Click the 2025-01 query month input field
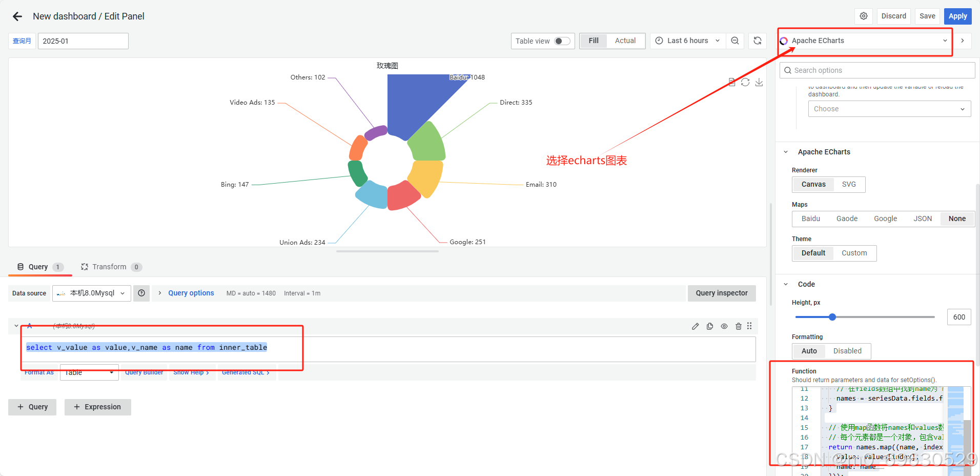This screenshot has height=476, width=980. pos(83,41)
